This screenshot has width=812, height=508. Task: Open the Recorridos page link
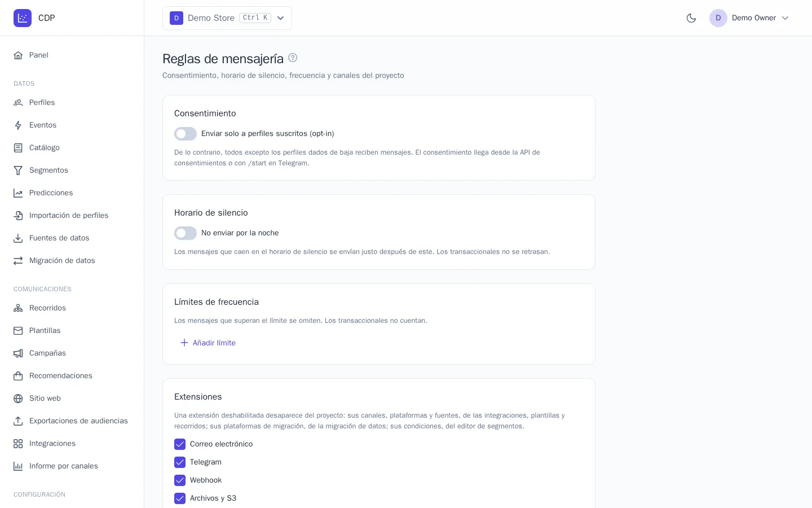point(72,308)
